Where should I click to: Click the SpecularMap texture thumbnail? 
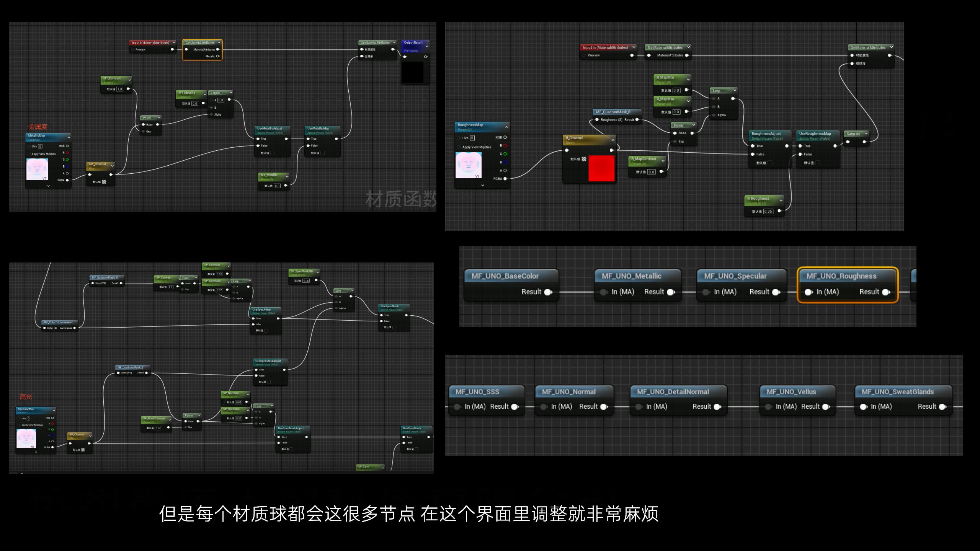(26, 439)
